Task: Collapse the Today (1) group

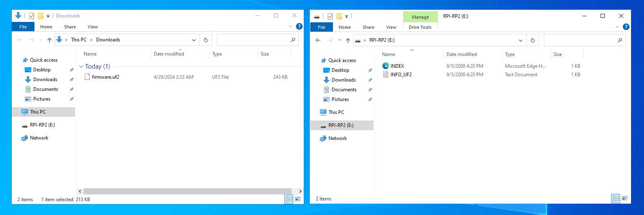Action: pos(81,67)
